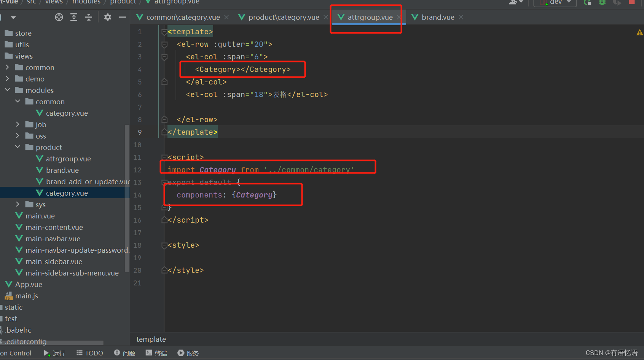
Task: Fold the template tag on line 1
Action: tap(164, 32)
